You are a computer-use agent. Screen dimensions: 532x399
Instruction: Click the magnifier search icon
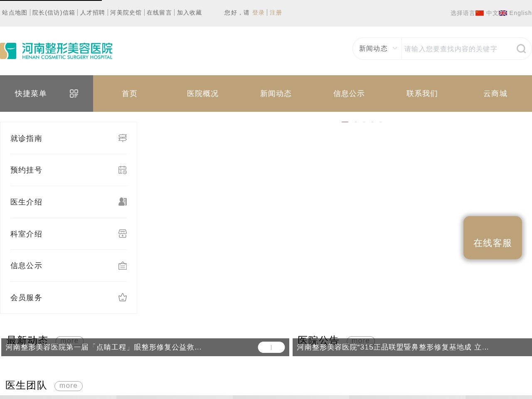click(x=521, y=49)
